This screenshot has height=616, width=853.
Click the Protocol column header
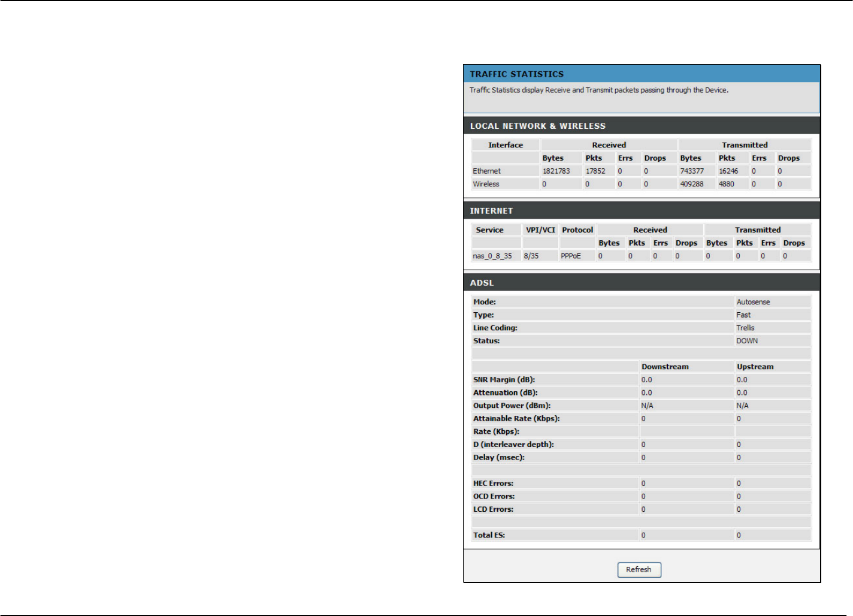(x=577, y=231)
